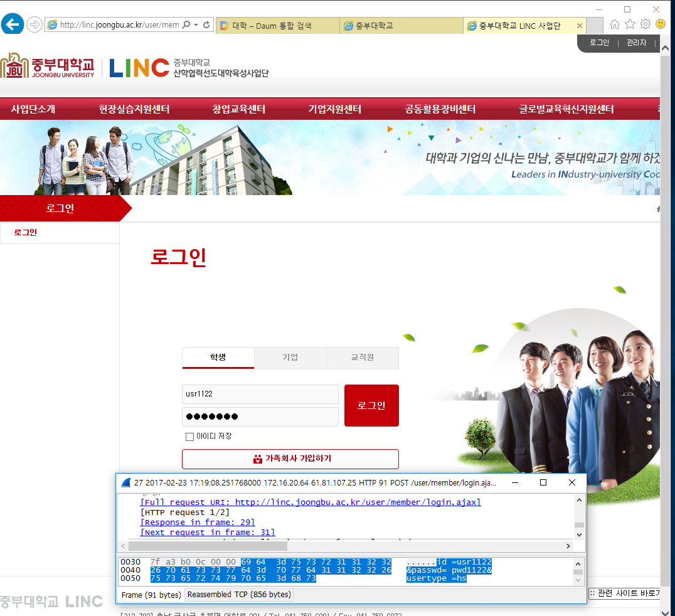Maximize the Wireshark packet window
The height and width of the screenshot is (616, 675).
543,482
